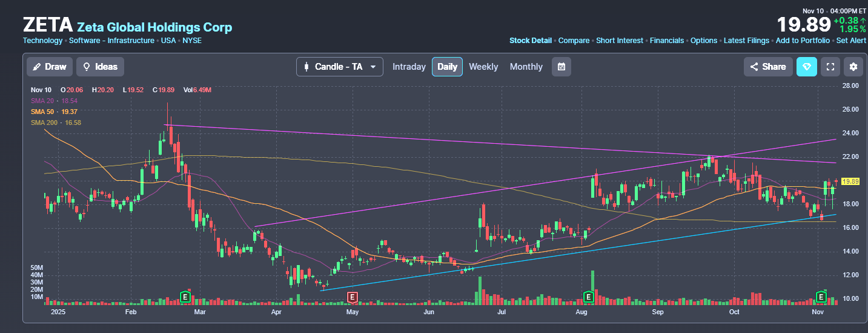Open Latest Filings link

(x=746, y=41)
